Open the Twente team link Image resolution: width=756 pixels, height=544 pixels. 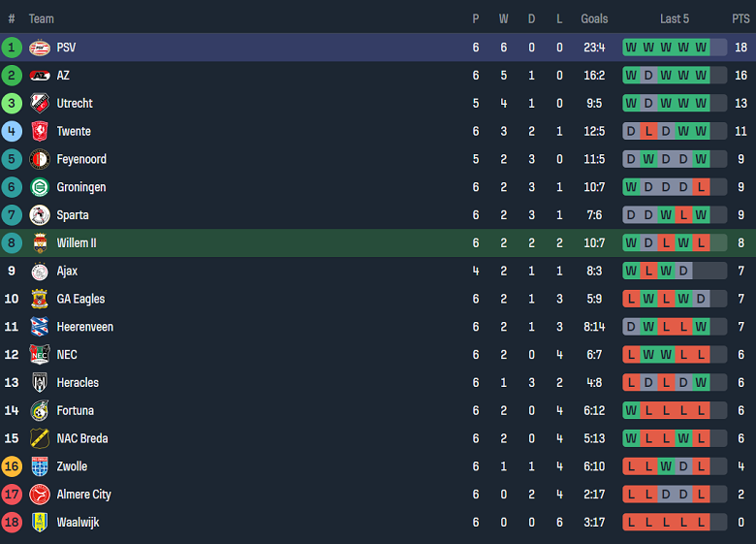(74, 132)
